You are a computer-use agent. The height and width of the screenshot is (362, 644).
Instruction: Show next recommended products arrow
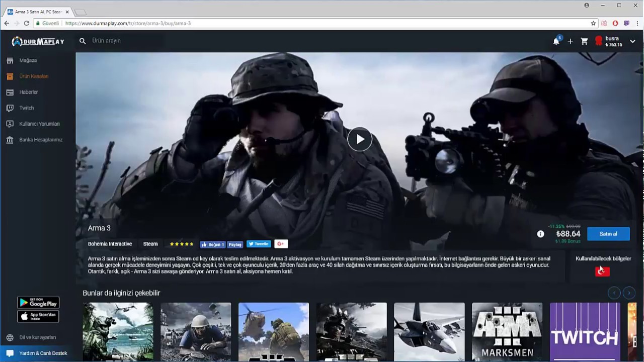click(629, 293)
